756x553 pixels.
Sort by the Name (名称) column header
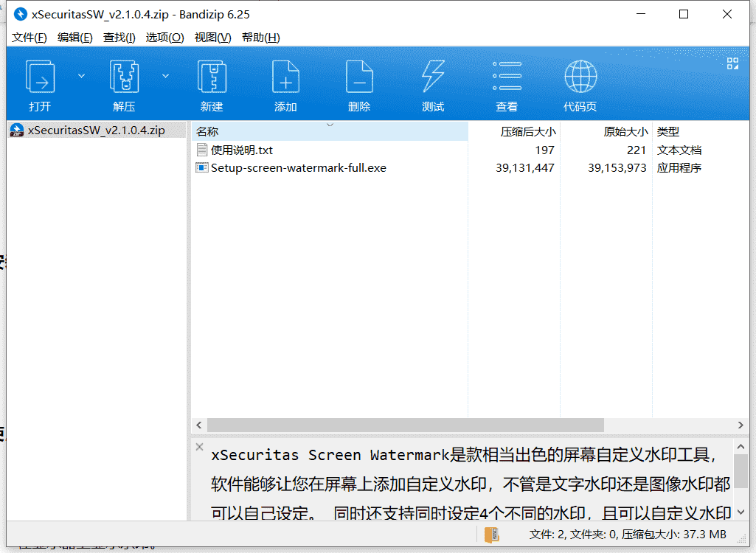pos(330,132)
